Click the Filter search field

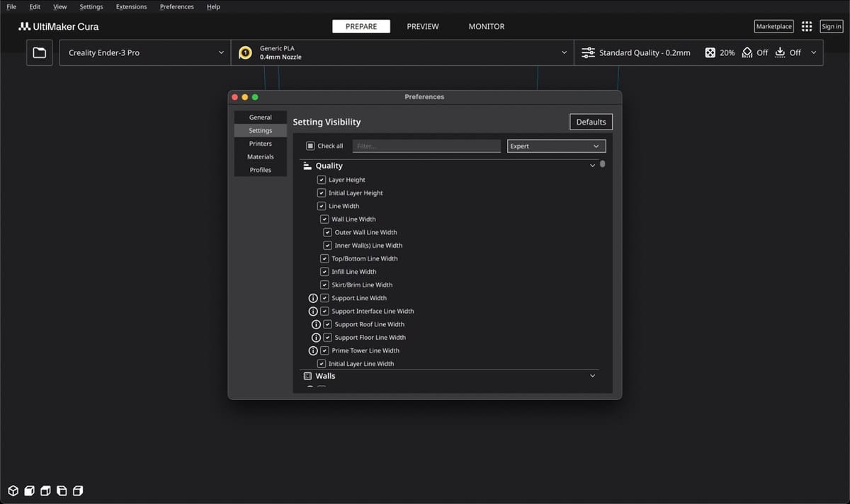tap(426, 146)
